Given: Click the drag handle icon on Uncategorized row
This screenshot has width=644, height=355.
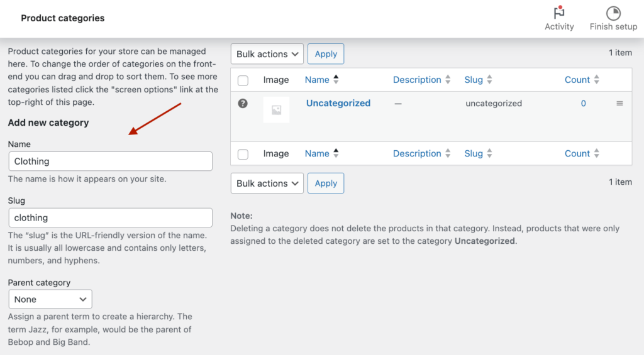Looking at the screenshot, I should tap(619, 104).
